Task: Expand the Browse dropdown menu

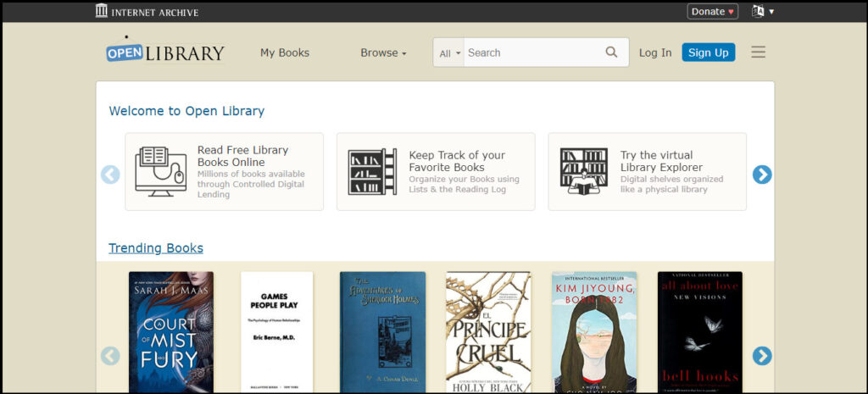Action: pos(383,53)
